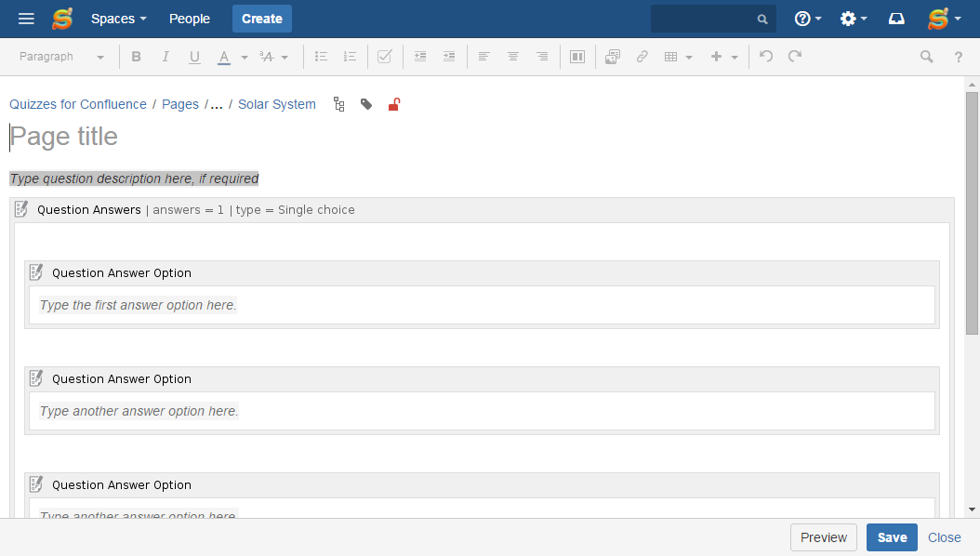Expand the breadcrumb ellipsis
Viewport: 980px width, 556px height.
coord(217,104)
